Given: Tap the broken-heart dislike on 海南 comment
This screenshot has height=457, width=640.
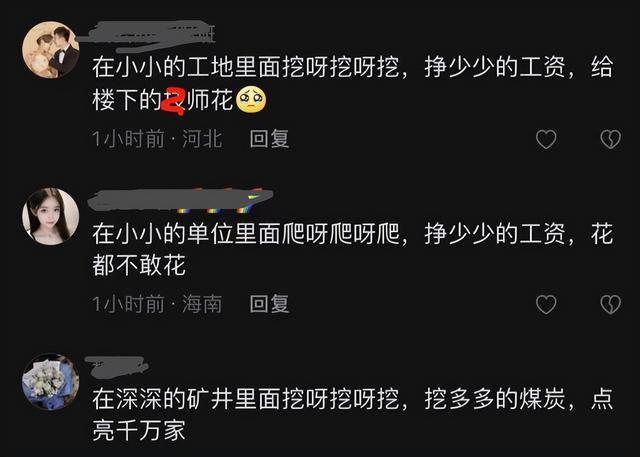Looking at the screenshot, I should [x=611, y=304].
